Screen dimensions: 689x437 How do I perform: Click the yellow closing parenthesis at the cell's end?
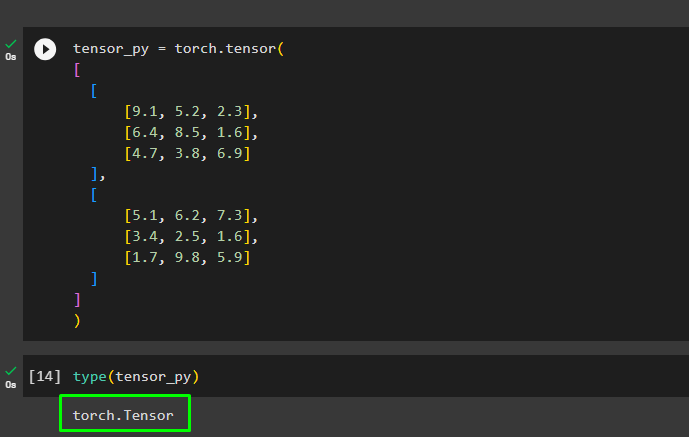[x=77, y=321]
